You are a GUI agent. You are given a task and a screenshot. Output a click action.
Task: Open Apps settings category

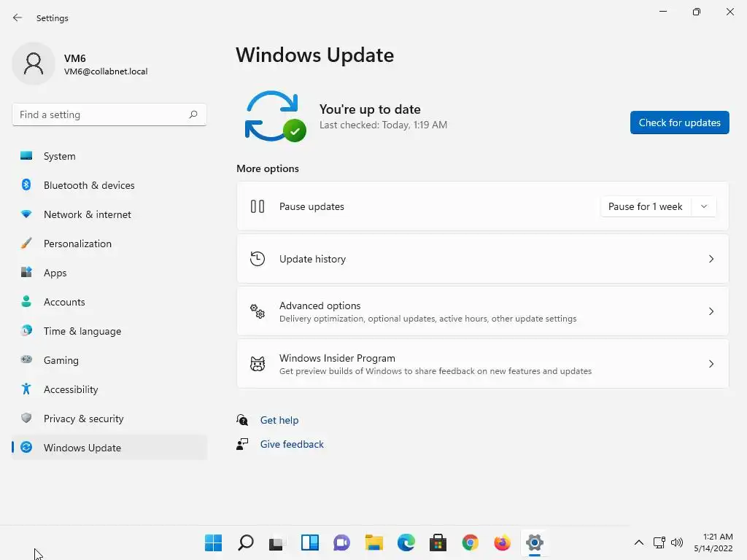[x=109, y=273]
